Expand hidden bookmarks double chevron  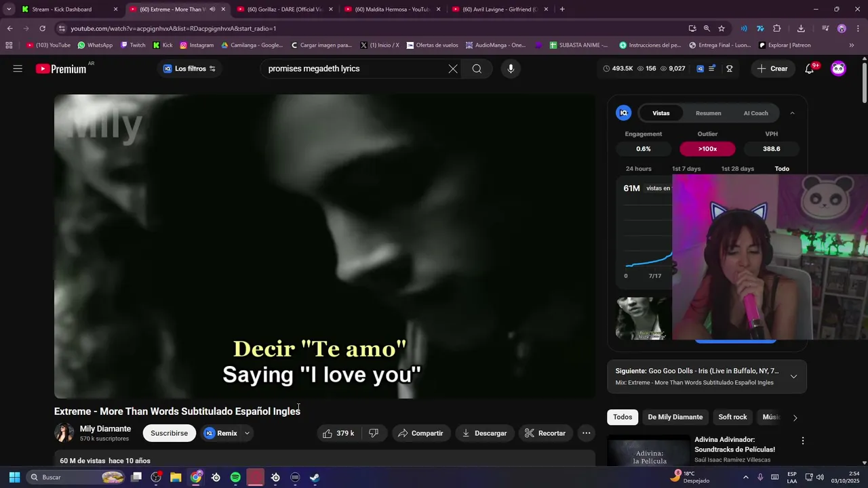click(852, 45)
